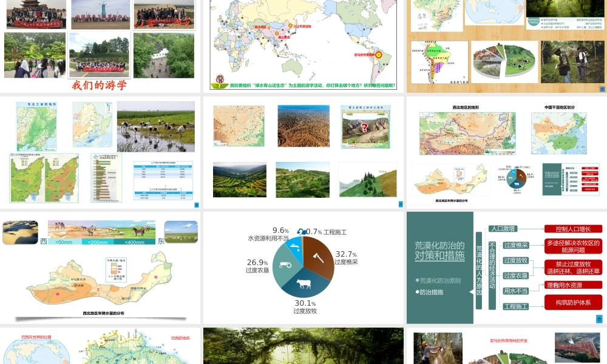Click the 人口激增 cause box

click(503, 229)
